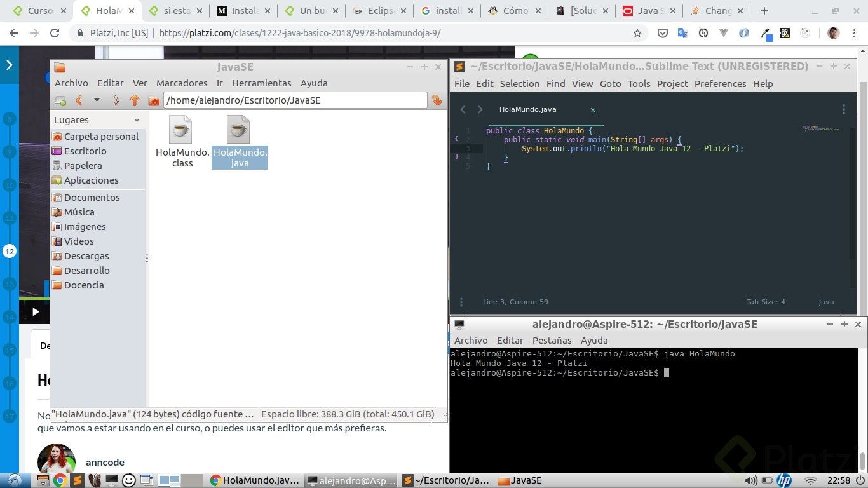Open Goto menu in Sublime Text

coord(610,84)
